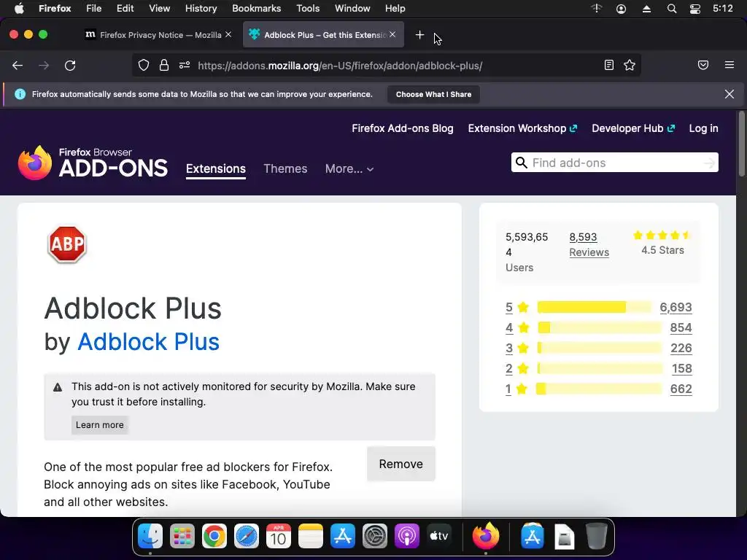Open the Tools menu
Screen dimensions: 747x560
click(x=308, y=9)
